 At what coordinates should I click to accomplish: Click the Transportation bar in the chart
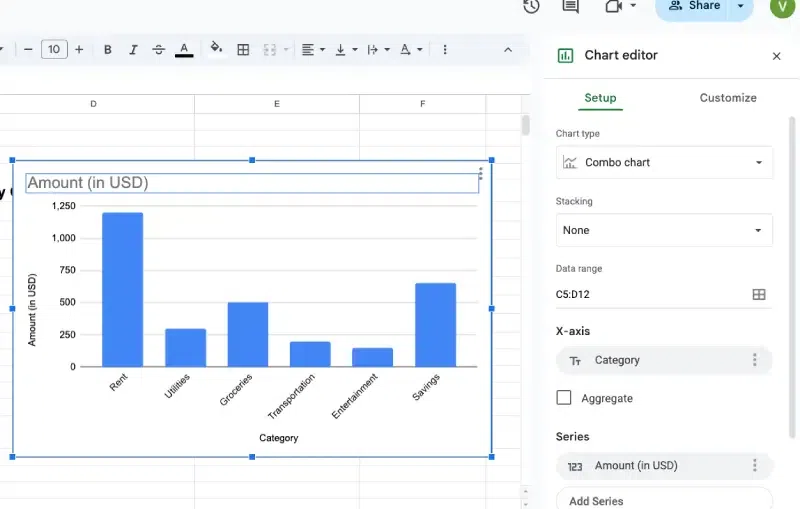pyautogui.click(x=310, y=354)
